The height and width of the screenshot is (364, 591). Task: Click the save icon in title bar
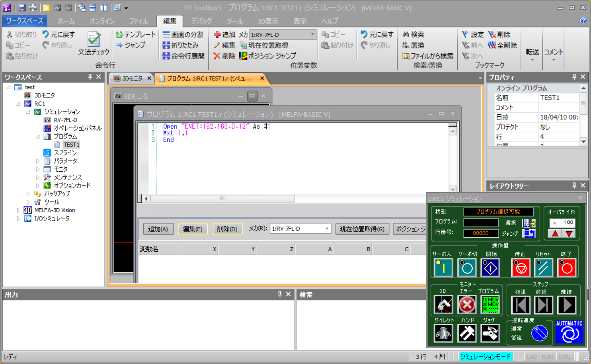[22, 7]
